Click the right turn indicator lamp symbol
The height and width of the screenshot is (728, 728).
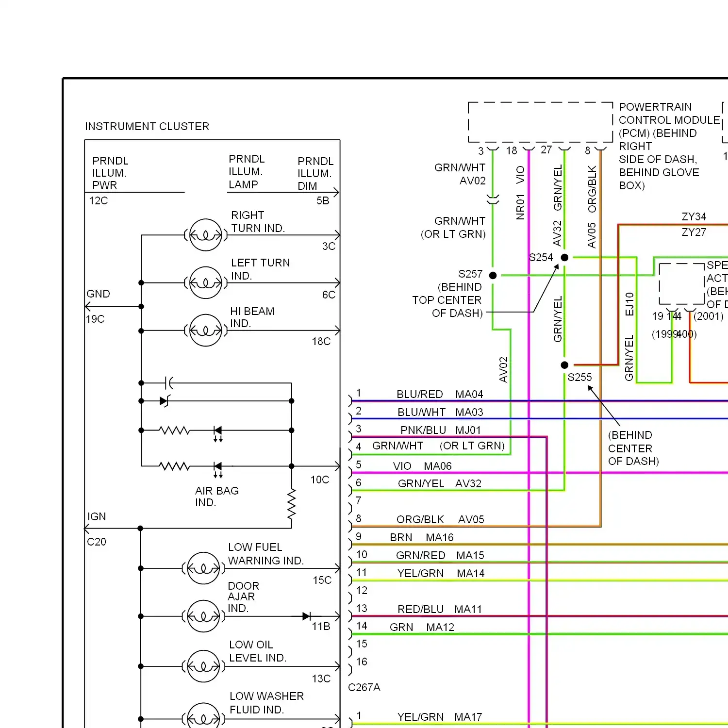point(206,235)
